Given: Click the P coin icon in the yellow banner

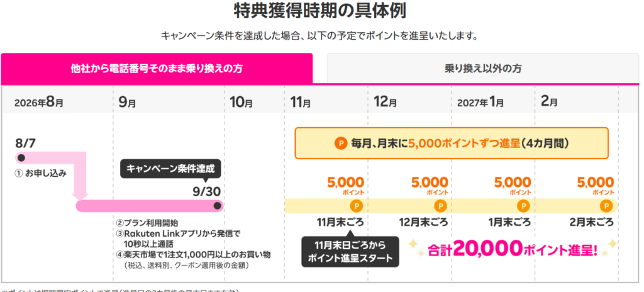Looking at the screenshot, I should 341,143.
